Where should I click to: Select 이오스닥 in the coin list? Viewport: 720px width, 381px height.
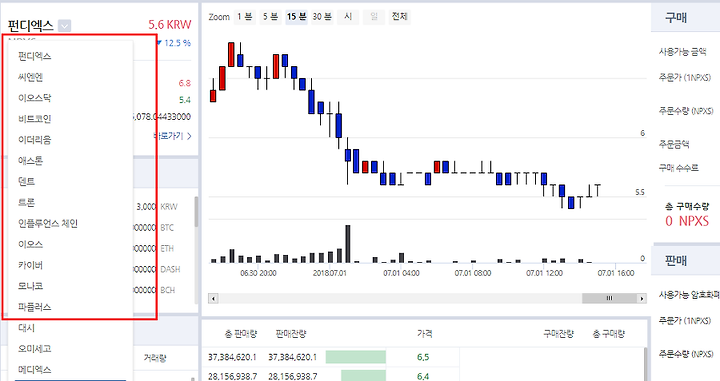pos(34,98)
